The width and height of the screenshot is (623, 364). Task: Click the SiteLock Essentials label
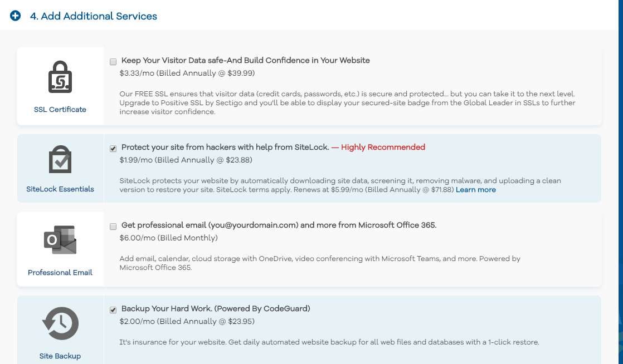pyautogui.click(x=60, y=189)
